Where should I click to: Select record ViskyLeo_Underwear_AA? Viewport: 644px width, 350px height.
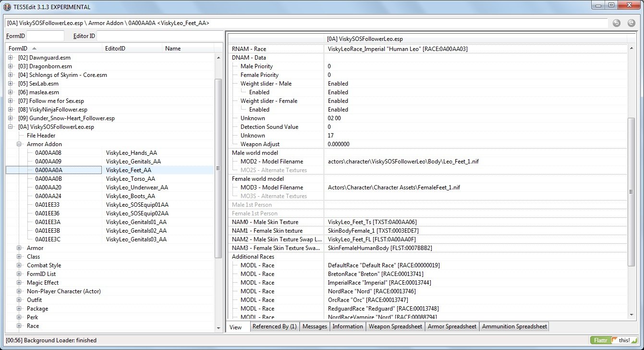point(137,187)
